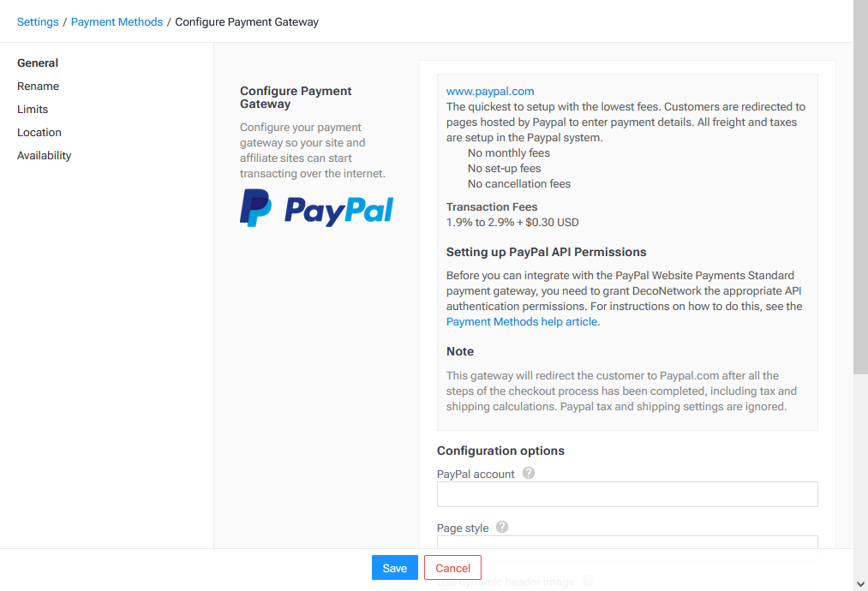Save the payment gateway configuration
Viewport: 868px width, 591px height.
point(394,567)
